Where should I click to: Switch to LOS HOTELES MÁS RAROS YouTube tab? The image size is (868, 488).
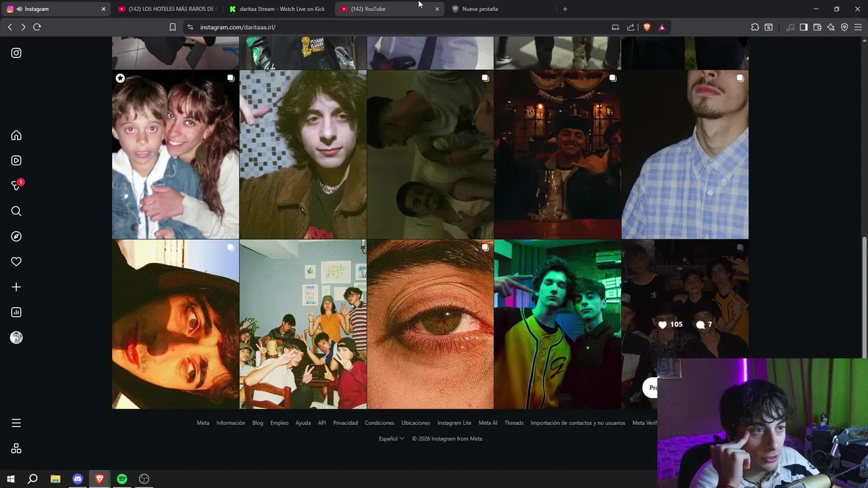tap(167, 9)
